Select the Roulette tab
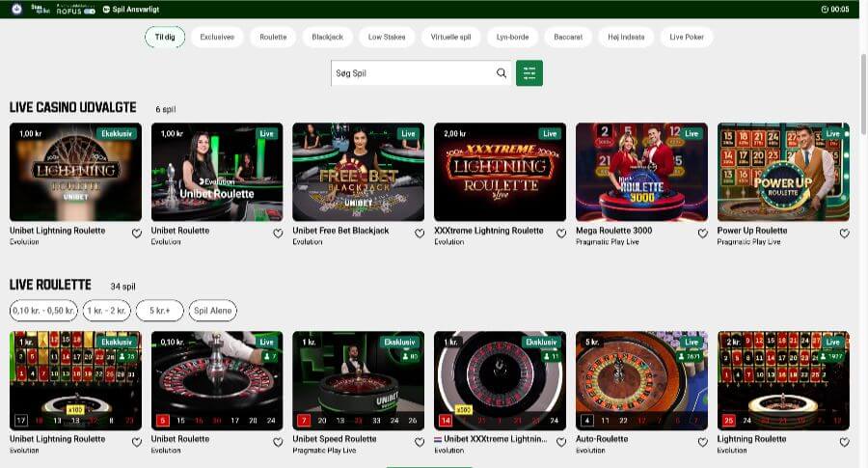 273,37
